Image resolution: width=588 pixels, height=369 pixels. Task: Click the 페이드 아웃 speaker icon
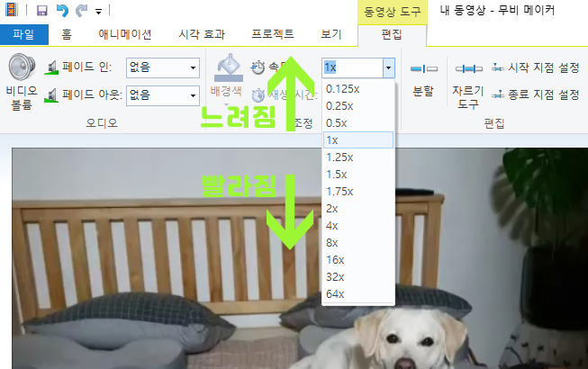(x=51, y=95)
